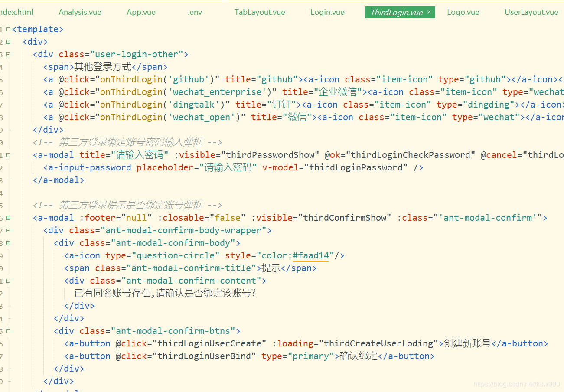Click the thirdConfirmShow binding
The image size is (564, 392).
click(345, 218)
